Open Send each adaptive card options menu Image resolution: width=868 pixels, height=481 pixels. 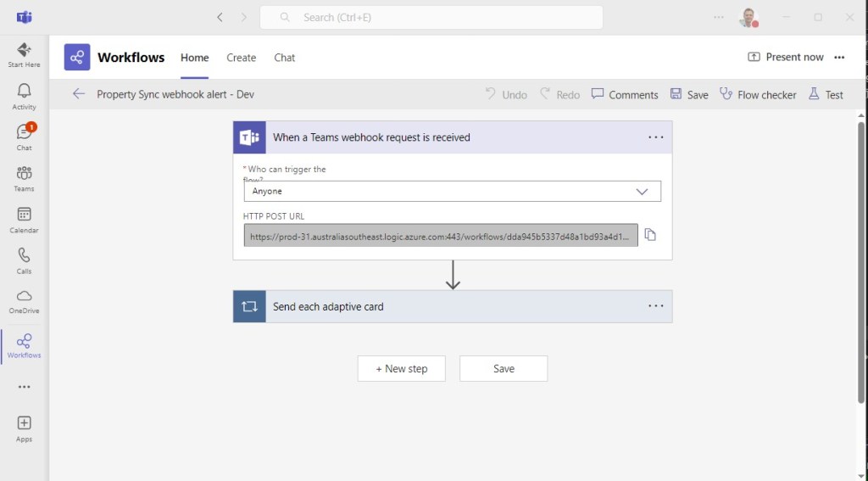point(655,306)
